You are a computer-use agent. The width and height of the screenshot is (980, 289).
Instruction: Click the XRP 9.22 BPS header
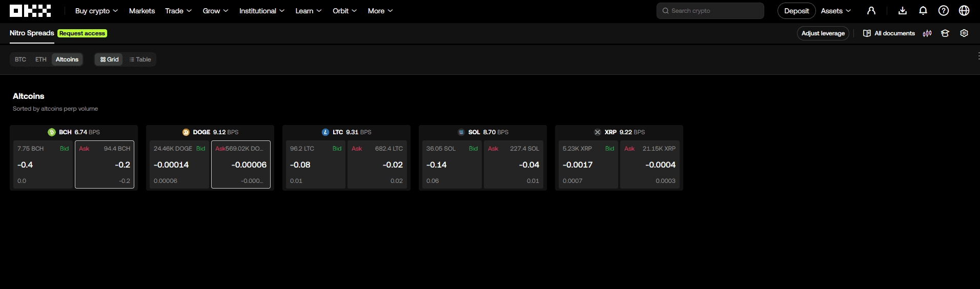(x=619, y=132)
